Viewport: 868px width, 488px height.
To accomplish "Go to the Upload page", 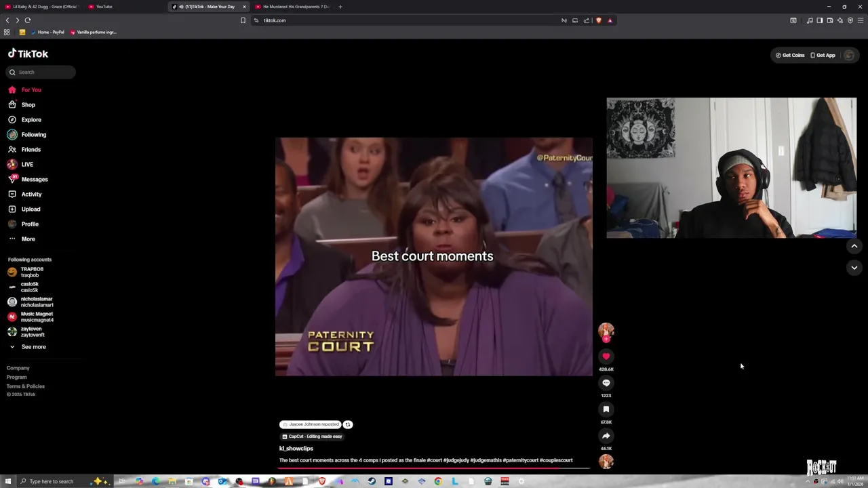I will pos(24,209).
